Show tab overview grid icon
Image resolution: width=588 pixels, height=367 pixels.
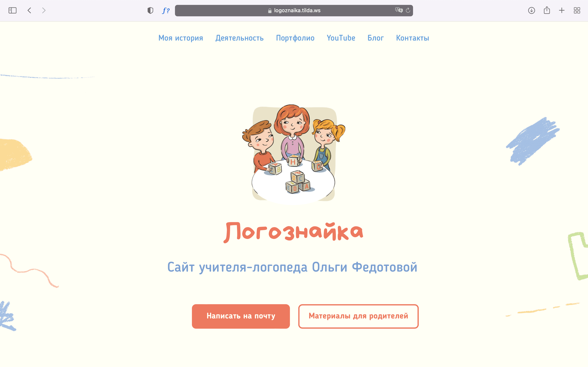(577, 10)
